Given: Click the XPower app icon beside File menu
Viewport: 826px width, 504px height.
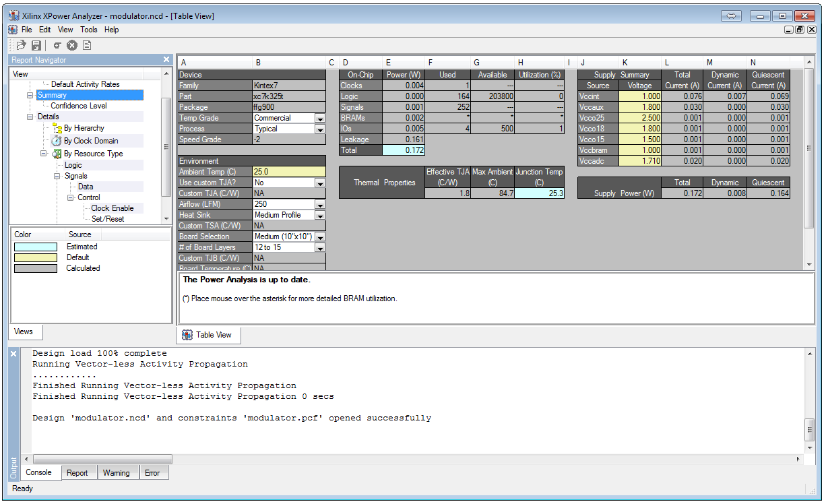Looking at the screenshot, I should pos(13,30).
